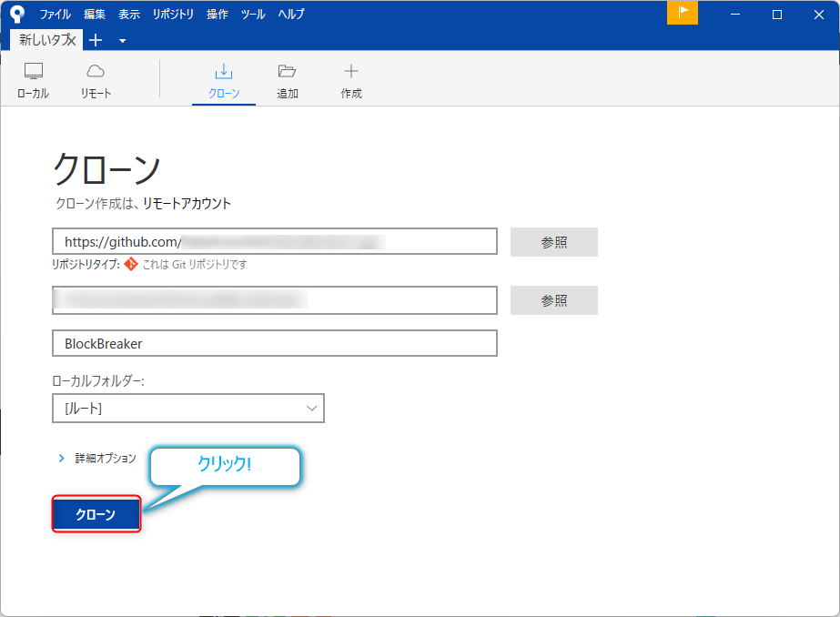Click 参照 beside the URL field

click(553, 242)
